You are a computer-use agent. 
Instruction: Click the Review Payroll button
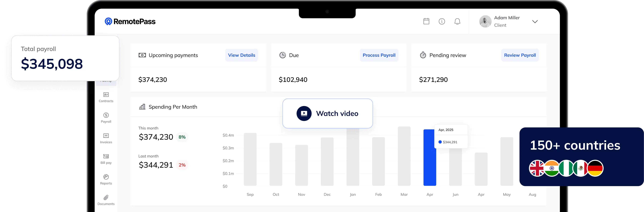(x=520, y=55)
